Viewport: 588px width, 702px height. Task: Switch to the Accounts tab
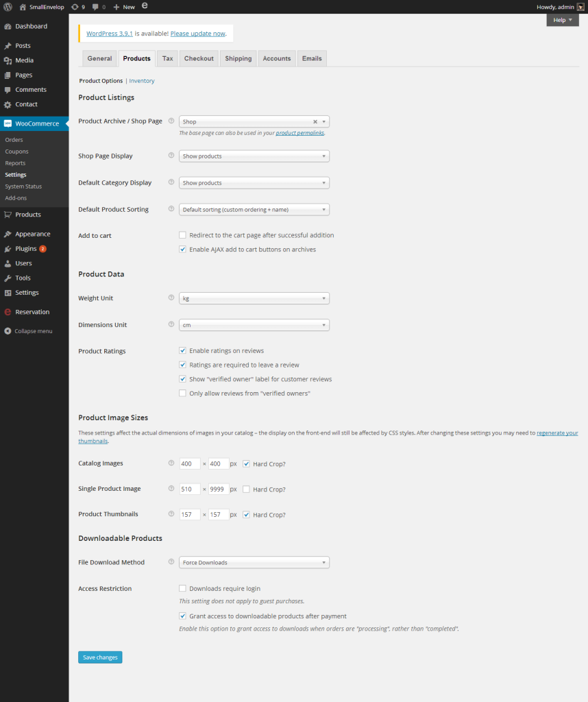coord(277,59)
